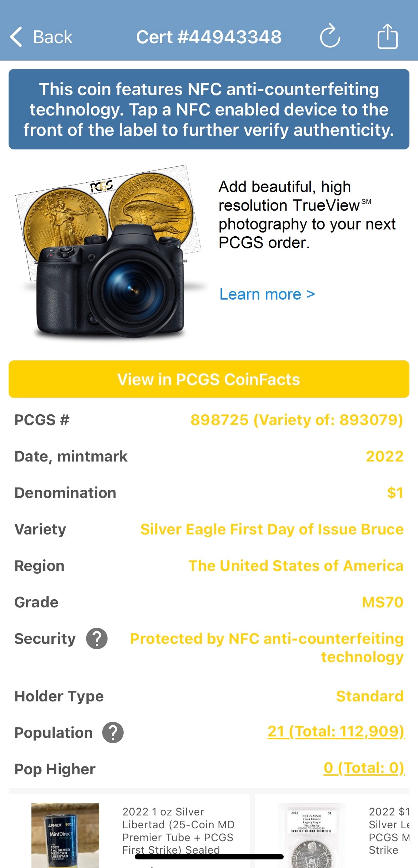Image resolution: width=418 pixels, height=868 pixels.
Task: Open Learn more about TrueView
Action: pos(267,294)
